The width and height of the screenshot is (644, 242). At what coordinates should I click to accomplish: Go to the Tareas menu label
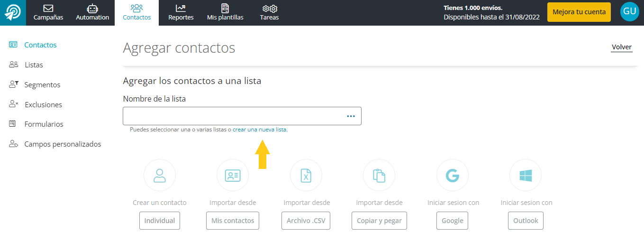pos(269,17)
